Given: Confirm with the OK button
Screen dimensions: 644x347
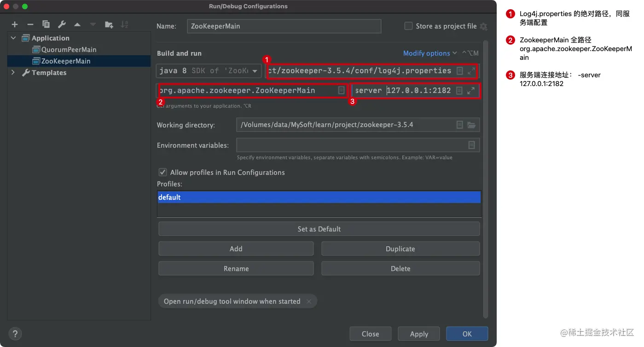Looking at the screenshot, I should pyautogui.click(x=467, y=334).
